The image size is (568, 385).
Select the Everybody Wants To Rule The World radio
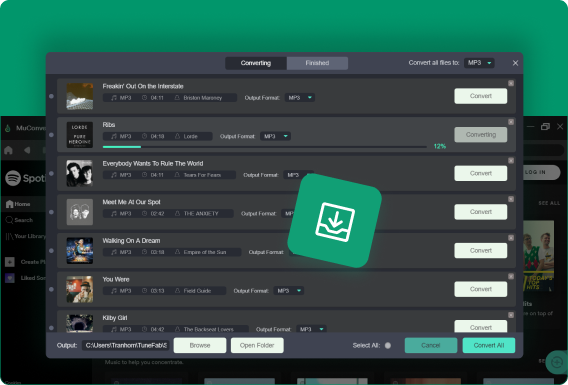tap(51, 173)
